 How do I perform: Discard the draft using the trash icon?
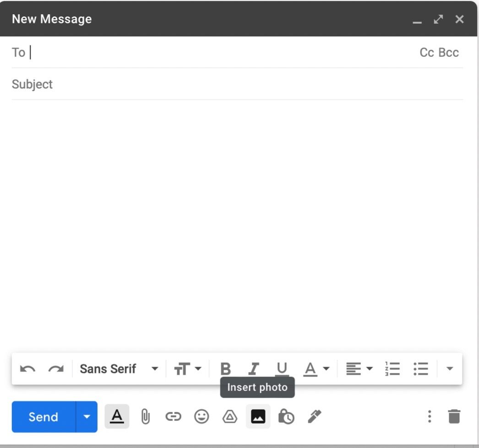(454, 416)
